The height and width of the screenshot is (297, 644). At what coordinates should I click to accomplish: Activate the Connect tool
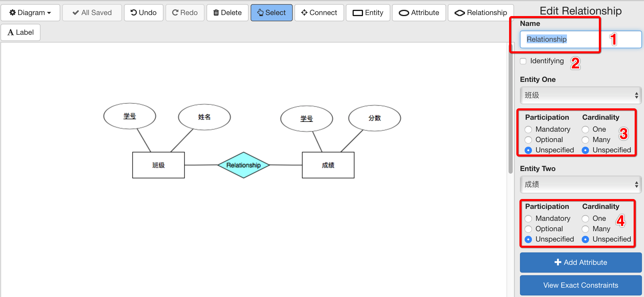click(x=319, y=12)
